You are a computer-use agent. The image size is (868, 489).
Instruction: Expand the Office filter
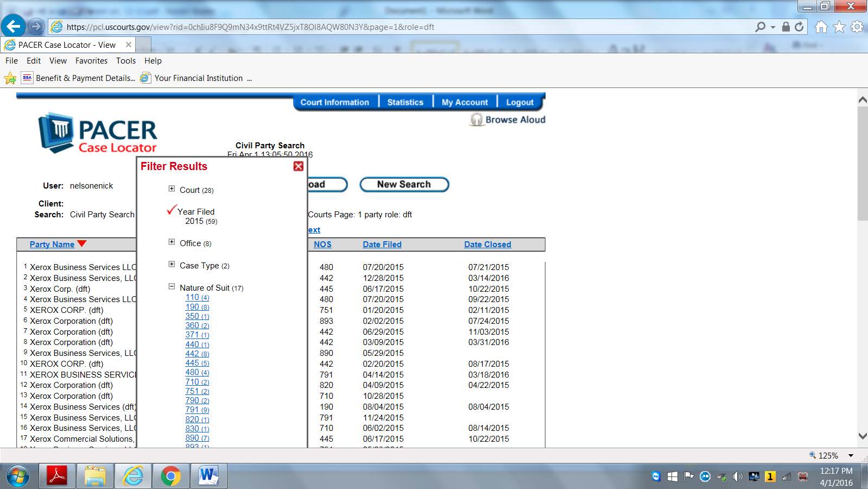point(172,242)
